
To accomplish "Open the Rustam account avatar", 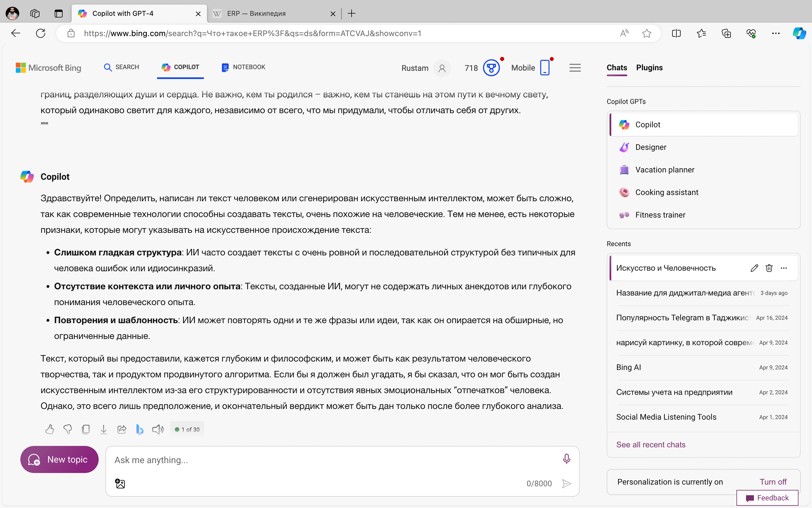I will pyautogui.click(x=442, y=68).
